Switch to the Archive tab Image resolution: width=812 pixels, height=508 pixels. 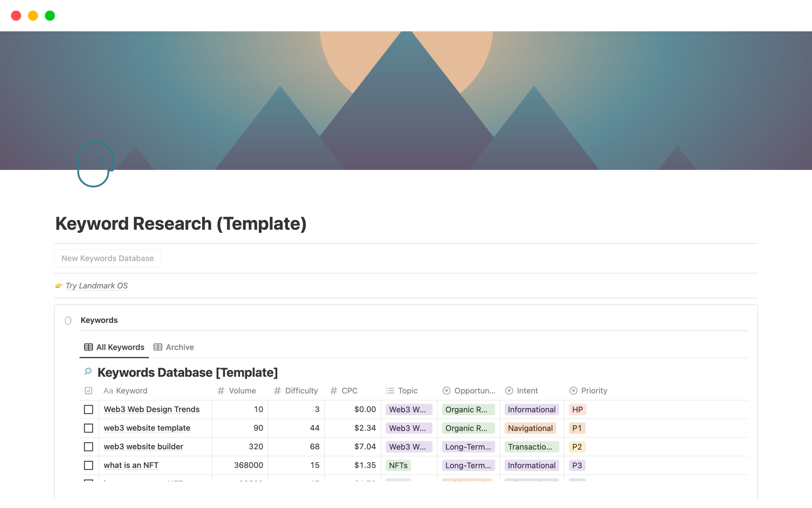tap(179, 347)
